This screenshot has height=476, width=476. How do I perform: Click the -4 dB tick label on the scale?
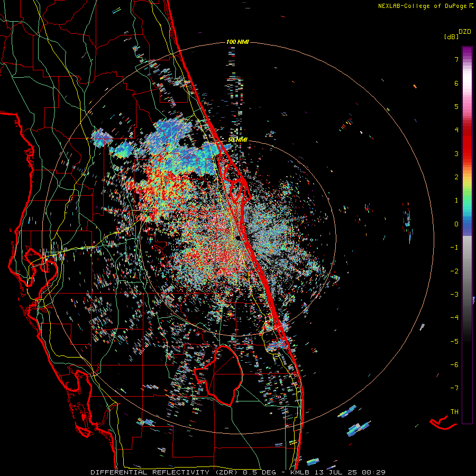[454, 317]
